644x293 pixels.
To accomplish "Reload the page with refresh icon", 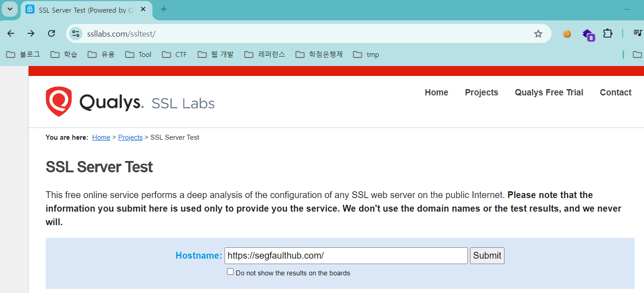I will pos(51,33).
